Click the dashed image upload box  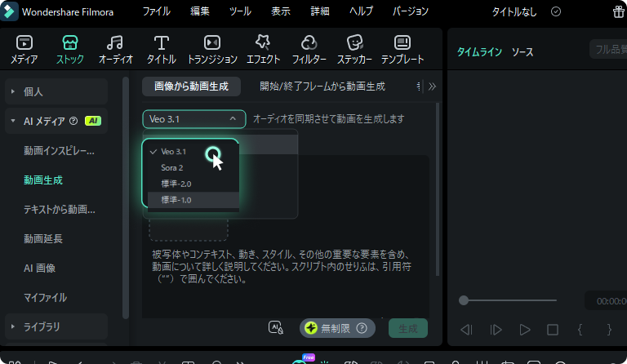tap(189, 229)
